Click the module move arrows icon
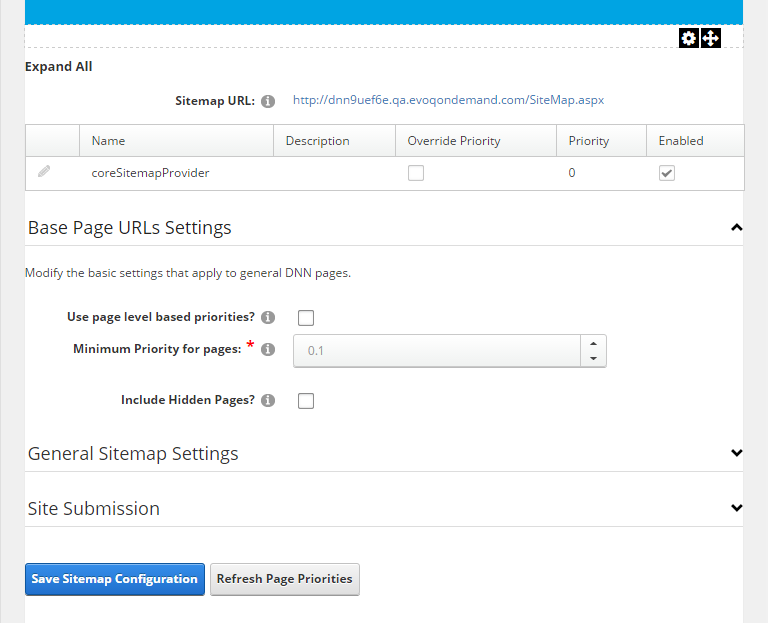 point(710,38)
